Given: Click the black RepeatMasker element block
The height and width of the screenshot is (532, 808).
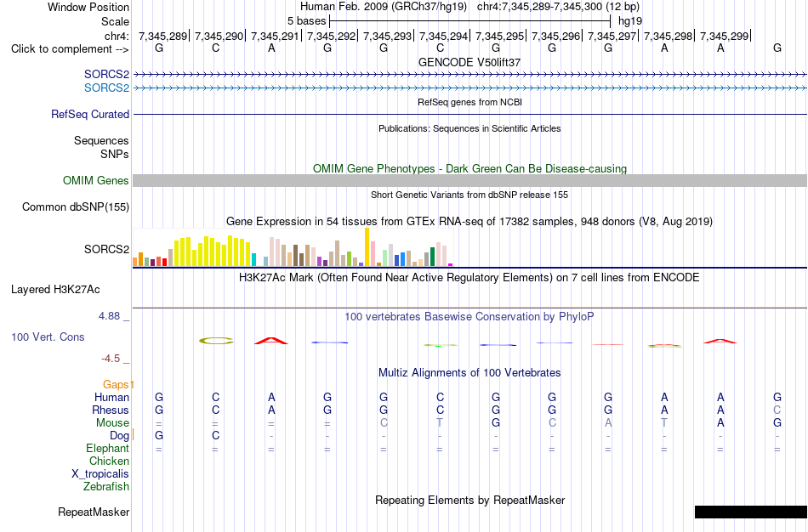Looking at the screenshot, I should click(x=751, y=512).
